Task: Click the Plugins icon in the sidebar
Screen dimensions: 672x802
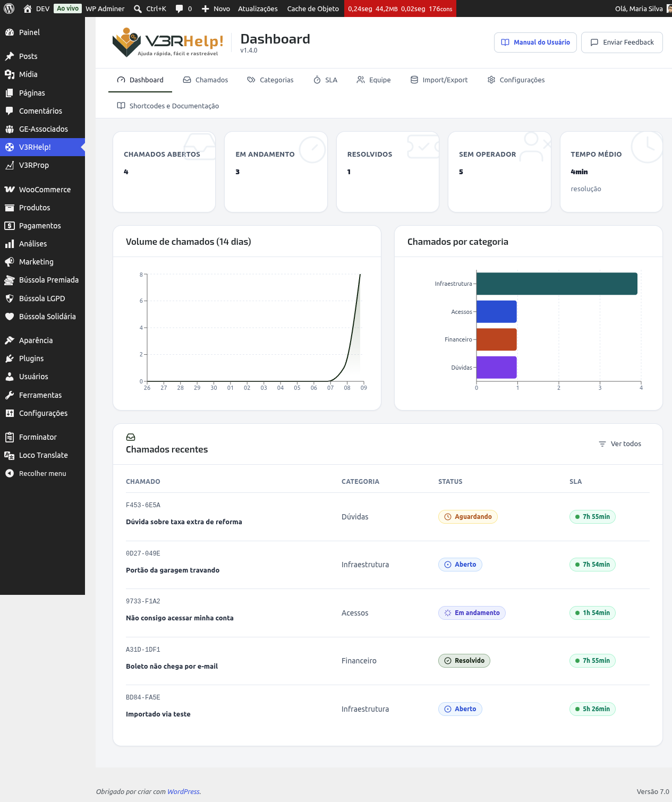Action: pos(10,359)
